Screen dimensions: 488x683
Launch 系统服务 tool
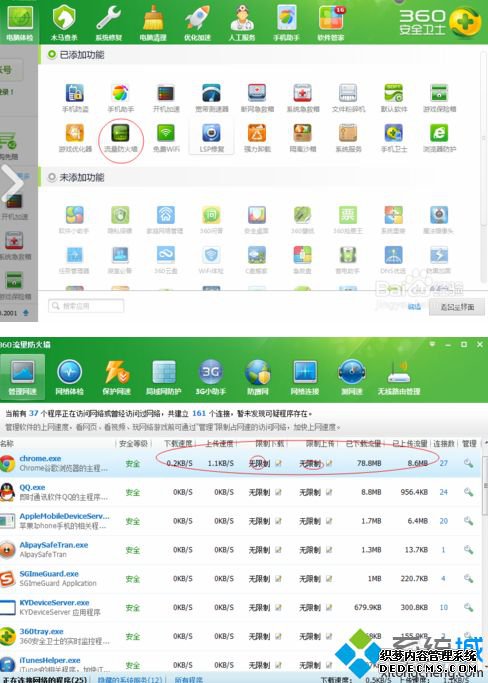click(x=348, y=138)
